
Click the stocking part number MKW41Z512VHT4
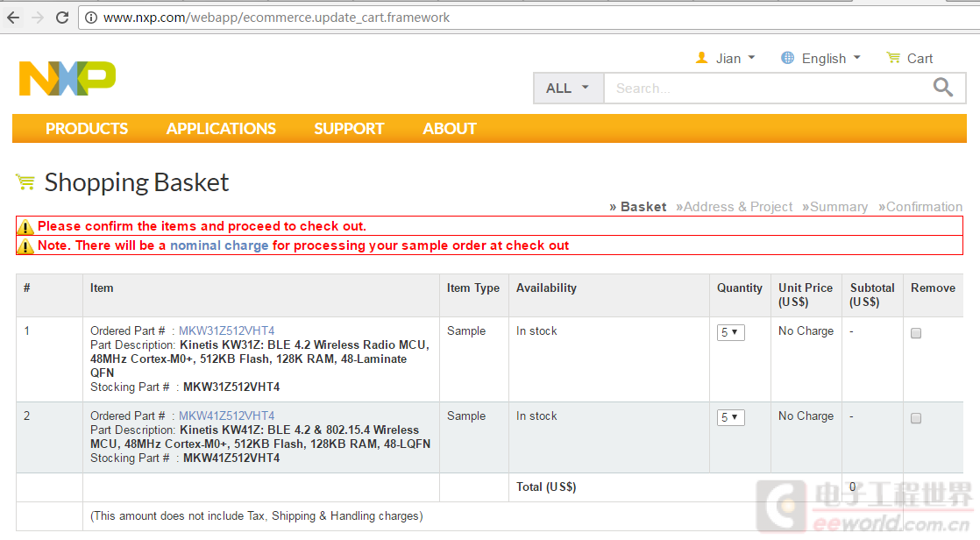click(x=231, y=458)
